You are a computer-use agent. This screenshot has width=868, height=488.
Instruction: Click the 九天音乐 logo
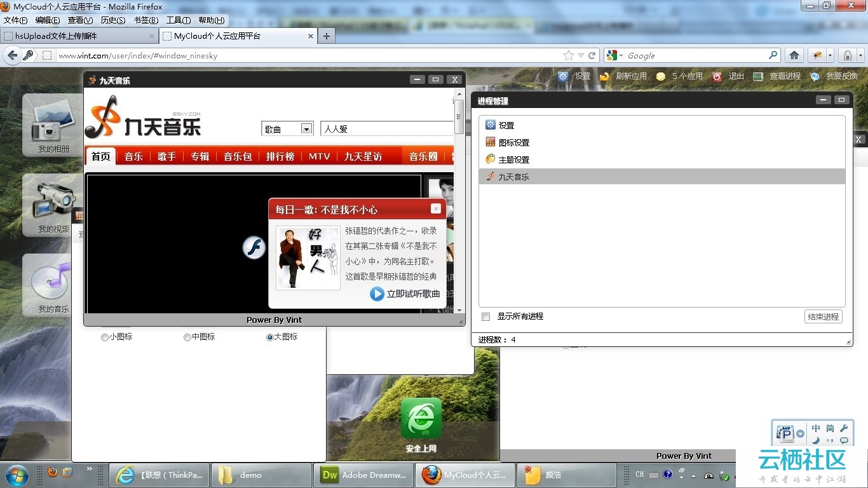point(144,117)
